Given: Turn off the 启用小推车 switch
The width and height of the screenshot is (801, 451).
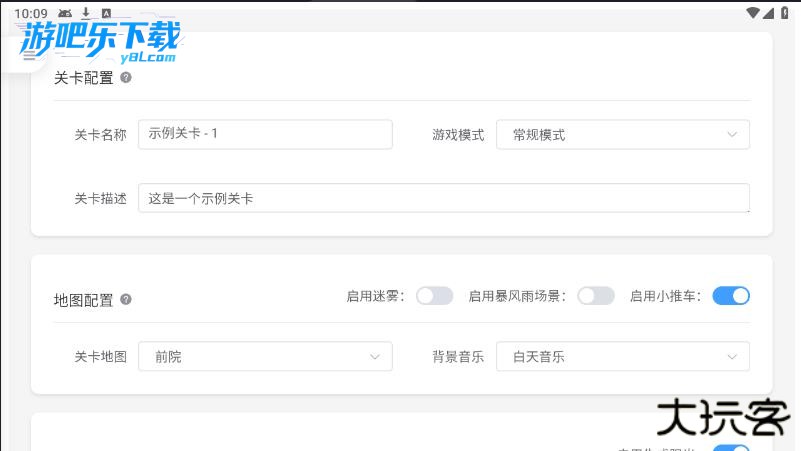Looking at the screenshot, I should [x=731, y=296].
